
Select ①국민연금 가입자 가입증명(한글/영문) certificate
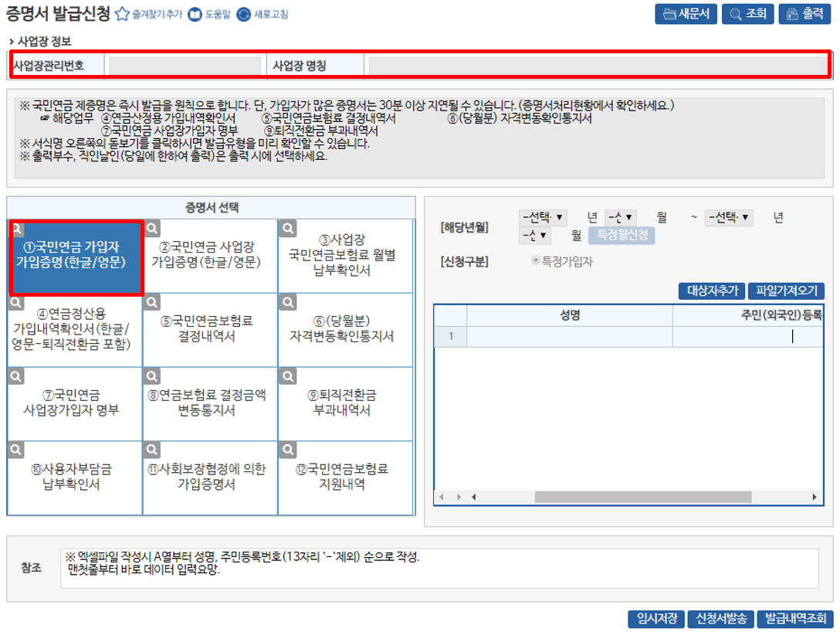[x=76, y=257]
